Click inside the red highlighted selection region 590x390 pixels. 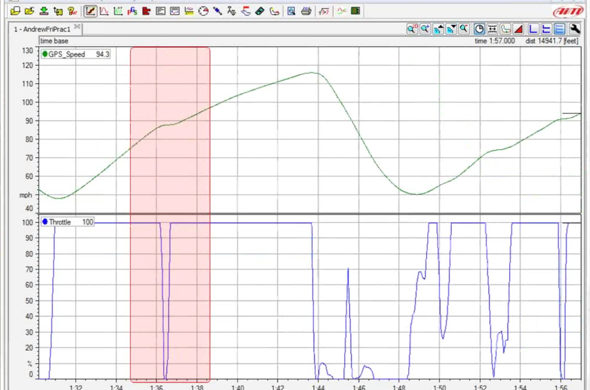(170, 215)
